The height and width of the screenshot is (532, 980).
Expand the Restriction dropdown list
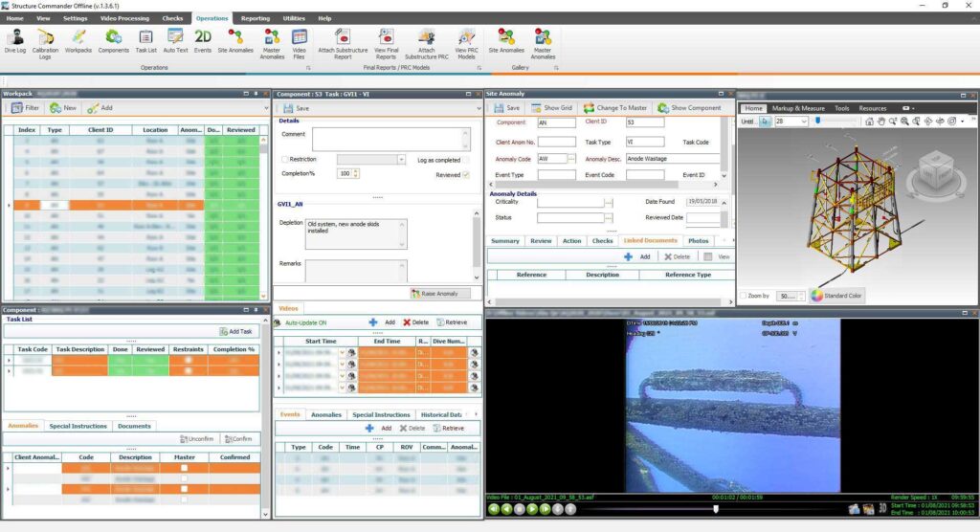pyautogui.click(x=400, y=160)
